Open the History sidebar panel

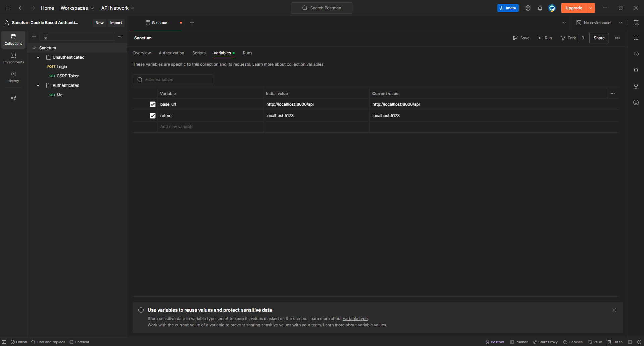pyautogui.click(x=13, y=77)
